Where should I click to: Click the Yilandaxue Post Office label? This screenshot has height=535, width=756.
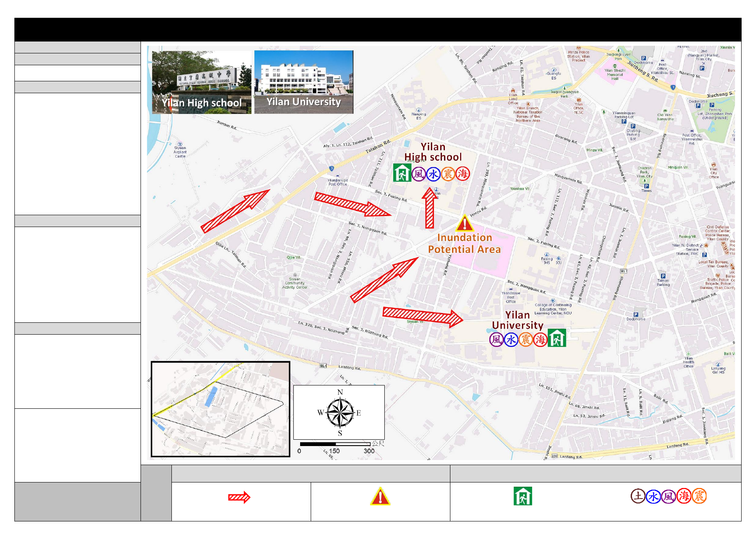[x=510, y=297]
